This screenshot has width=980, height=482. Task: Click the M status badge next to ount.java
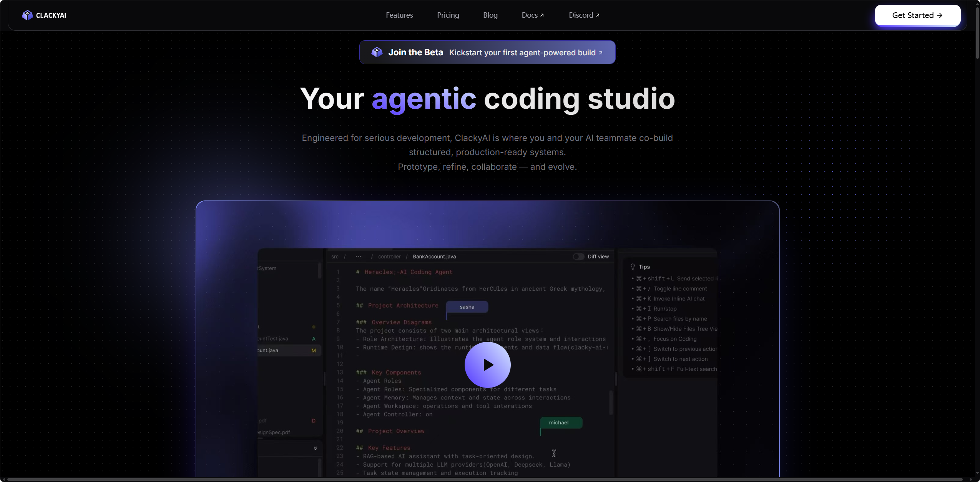(314, 350)
